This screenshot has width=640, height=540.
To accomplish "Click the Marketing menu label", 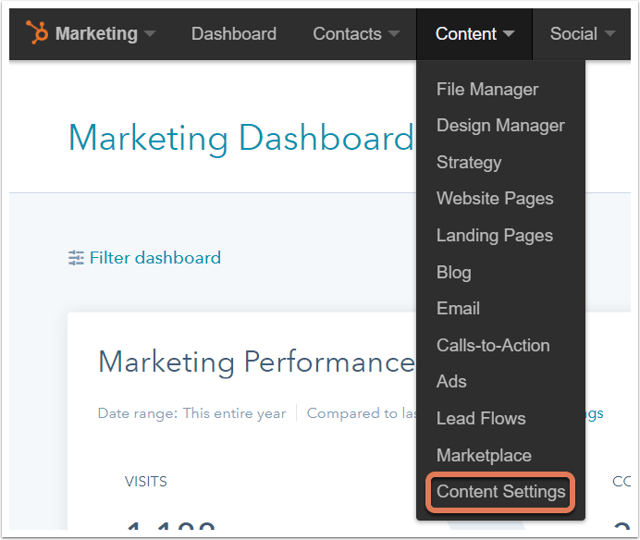I will pos(96,34).
